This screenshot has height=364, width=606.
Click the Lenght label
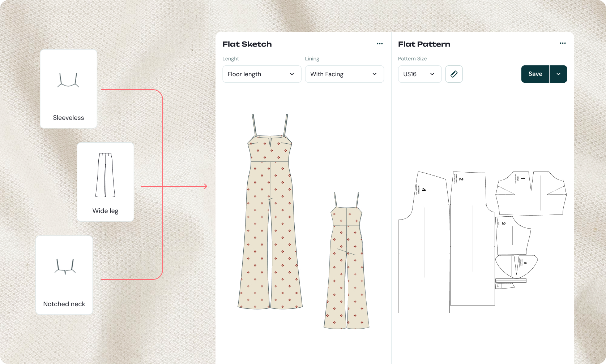click(231, 58)
